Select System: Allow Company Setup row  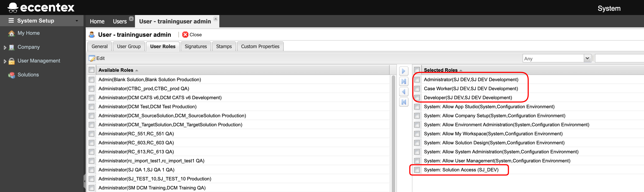pos(528,116)
